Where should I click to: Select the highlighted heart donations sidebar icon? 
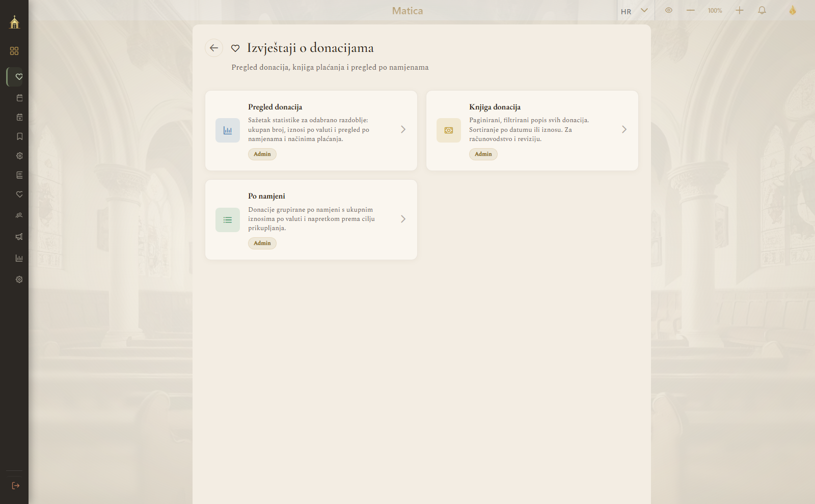19,77
